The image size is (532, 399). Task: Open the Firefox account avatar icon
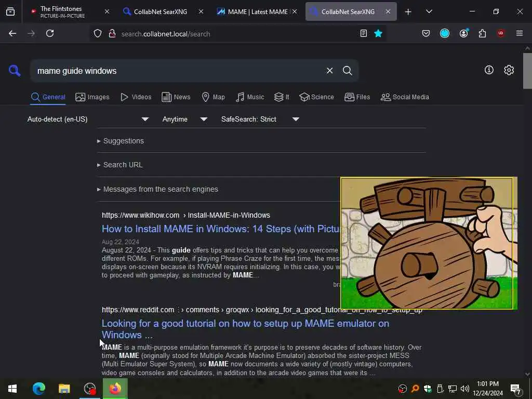pos(464,33)
